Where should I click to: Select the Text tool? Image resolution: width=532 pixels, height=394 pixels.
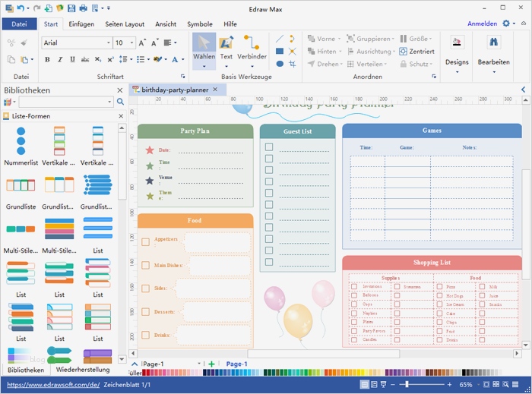[x=226, y=51]
